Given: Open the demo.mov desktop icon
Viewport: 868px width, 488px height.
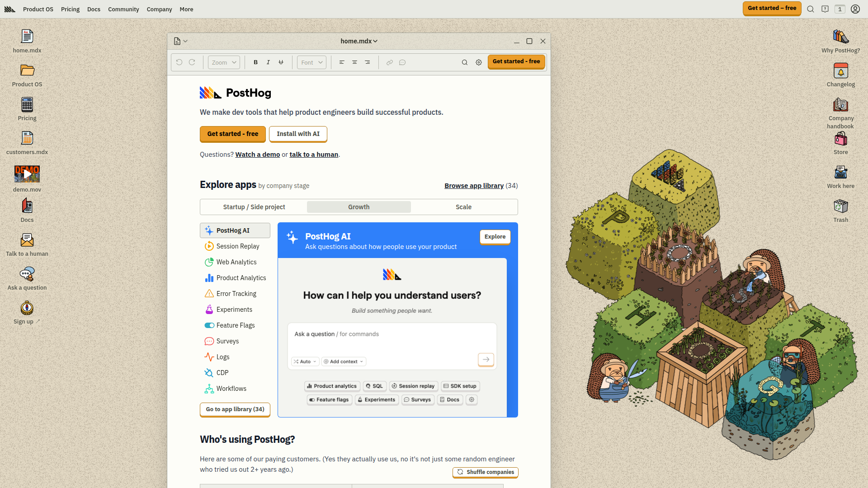Looking at the screenshot, I should [x=27, y=174].
